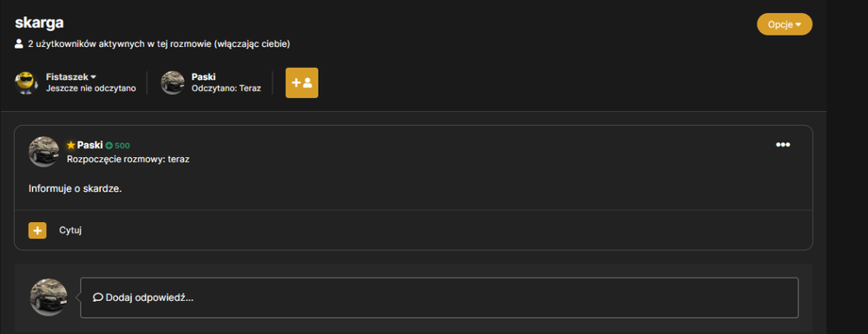Expand the Fistaszek participant dropdown

coord(94,77)
